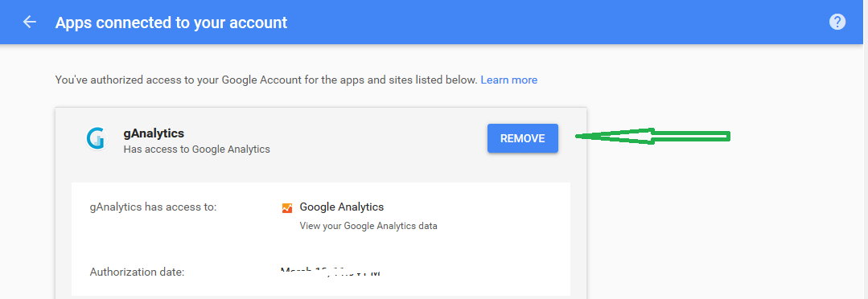Click the tail of the green arrow

pos(692,136)
